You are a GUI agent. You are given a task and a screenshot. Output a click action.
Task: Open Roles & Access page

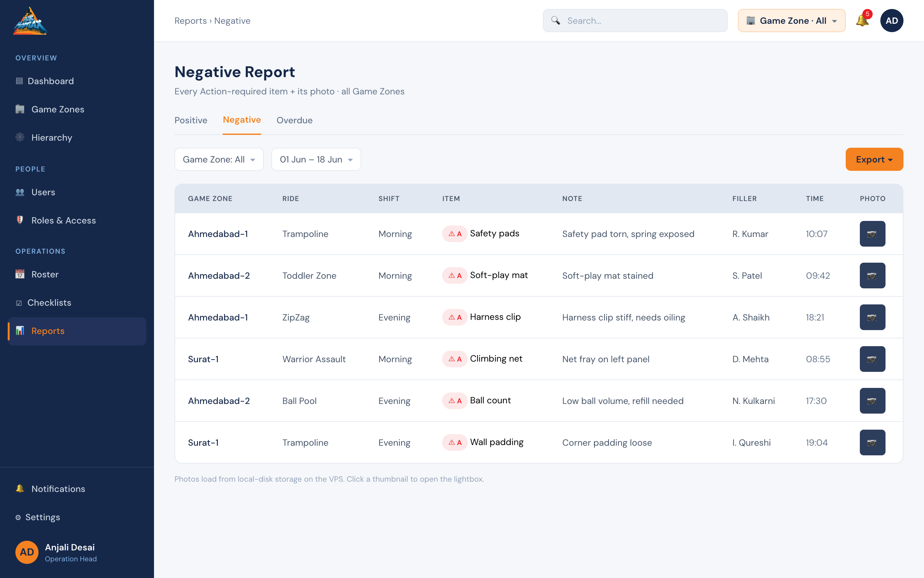77,221
